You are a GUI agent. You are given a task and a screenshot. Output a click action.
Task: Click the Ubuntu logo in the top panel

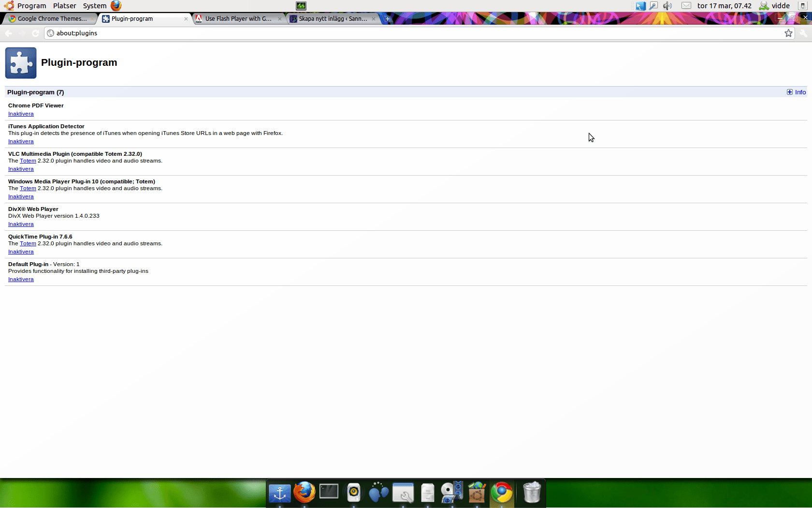coord(9,6)
